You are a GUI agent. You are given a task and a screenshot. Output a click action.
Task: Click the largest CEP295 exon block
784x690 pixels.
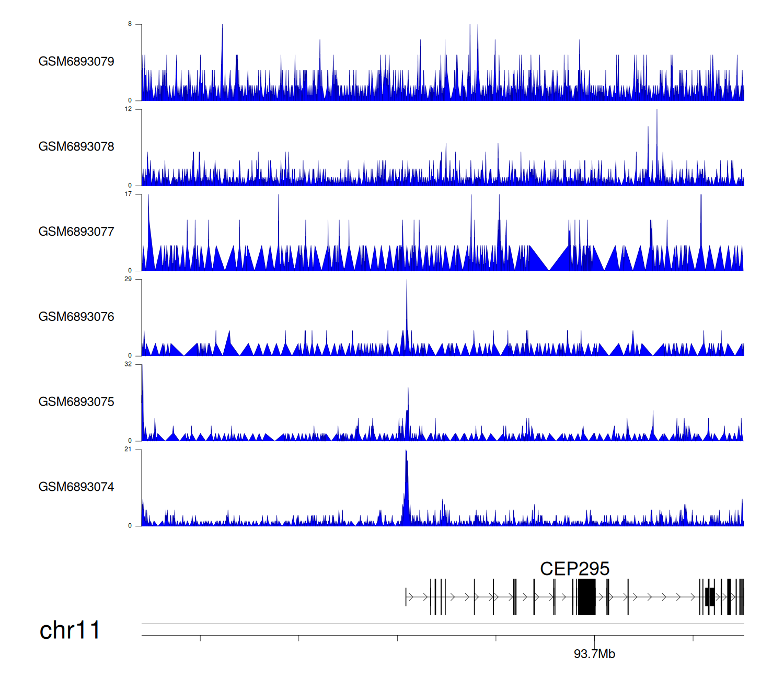pos(586,596)
